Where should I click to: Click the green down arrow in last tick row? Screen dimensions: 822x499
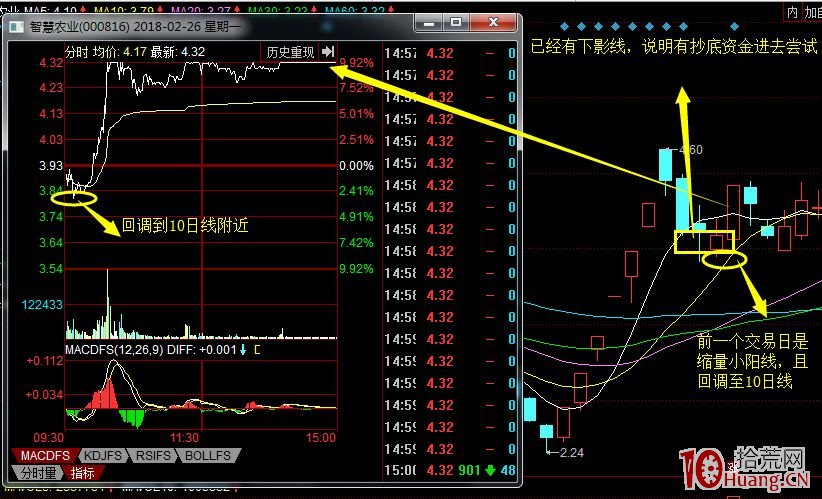(490, 471)
